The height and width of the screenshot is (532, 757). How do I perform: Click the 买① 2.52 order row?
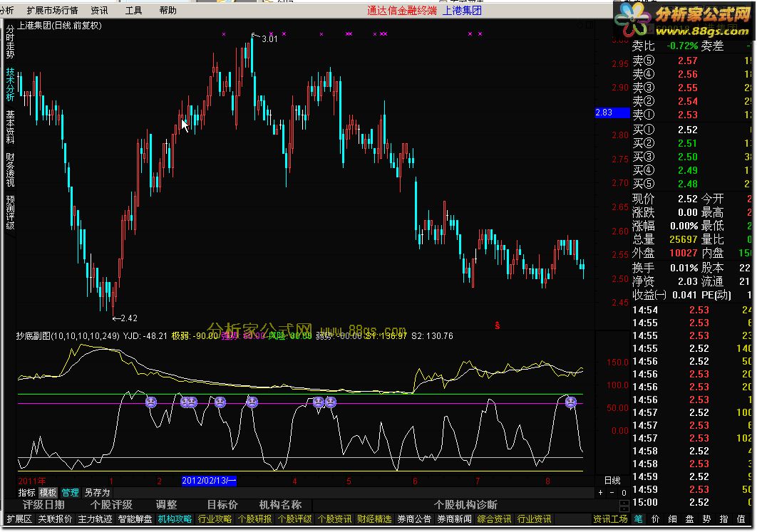pyautogui.click(x=692, y=130)
